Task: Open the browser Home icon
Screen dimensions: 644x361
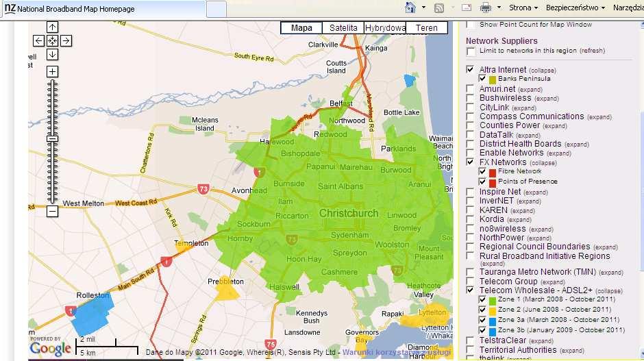Action: pos(410,8)
